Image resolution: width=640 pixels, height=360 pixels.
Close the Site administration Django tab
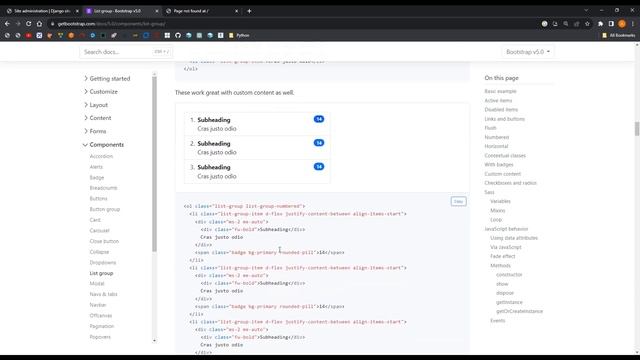(x=77, y=11)
